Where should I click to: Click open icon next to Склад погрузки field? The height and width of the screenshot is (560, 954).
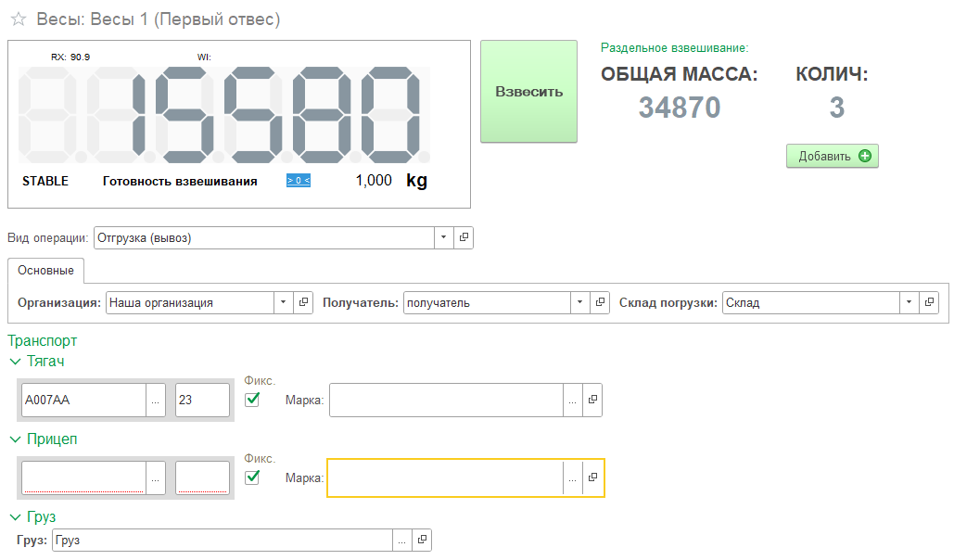(x=930, y=303)
